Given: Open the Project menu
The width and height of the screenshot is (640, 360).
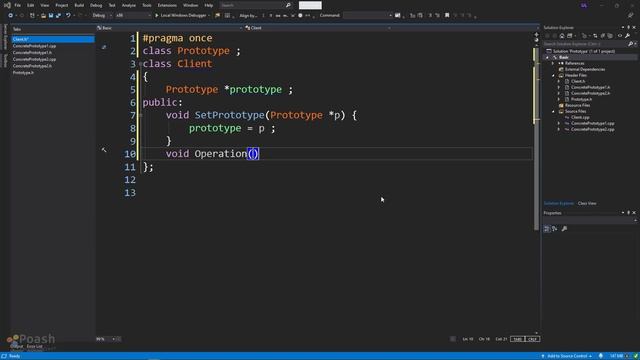Looking at the screenshot, I should click(x=62, y=5).
